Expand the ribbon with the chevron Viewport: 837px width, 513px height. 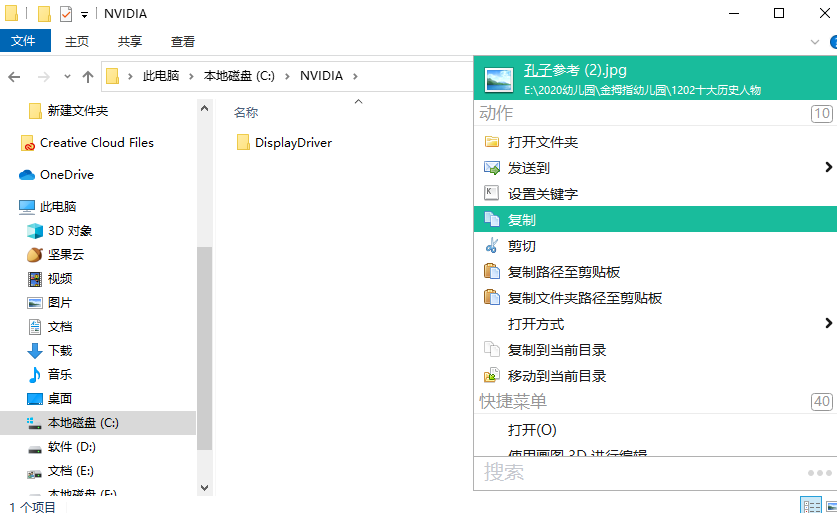pos(814,42)
